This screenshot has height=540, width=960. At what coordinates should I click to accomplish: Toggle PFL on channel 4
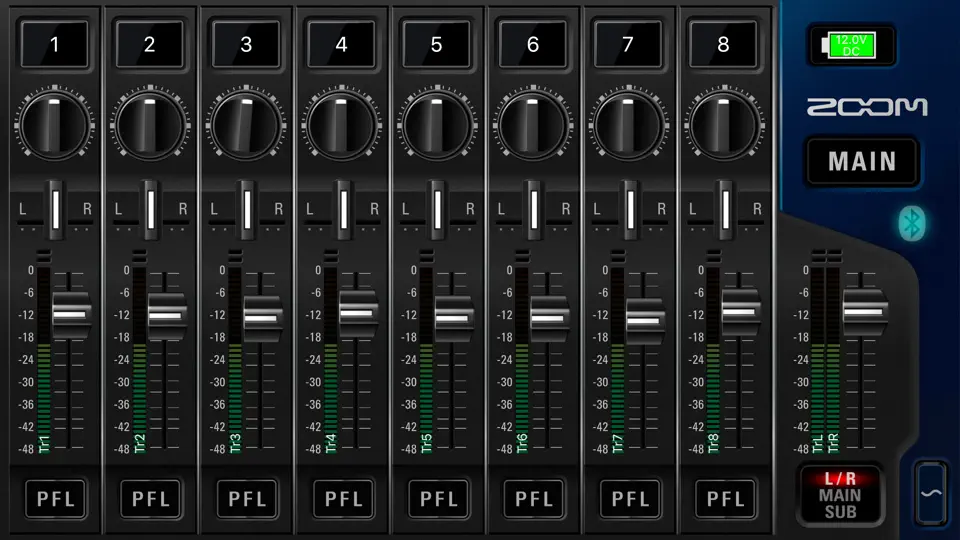[x=343, y=499]
